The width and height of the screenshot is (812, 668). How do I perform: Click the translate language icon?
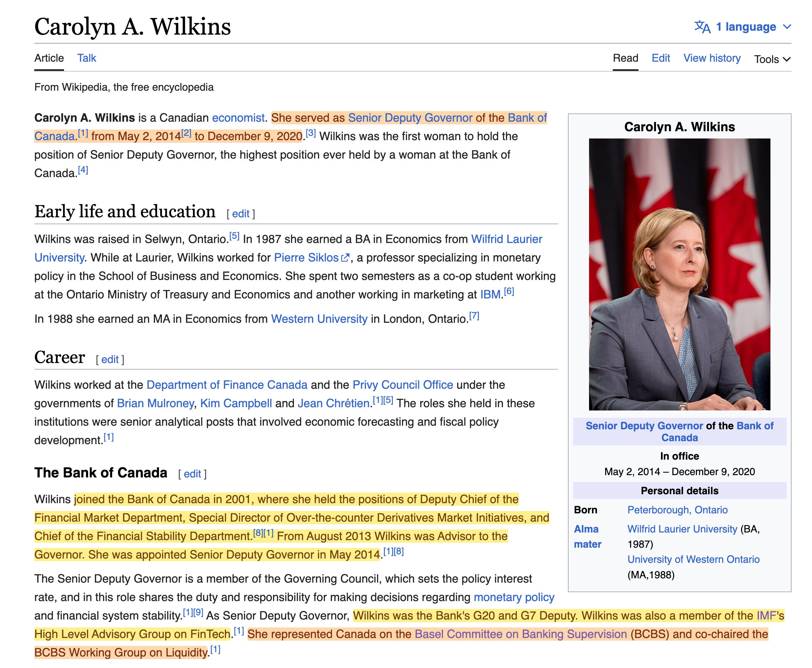pos(702,27)
